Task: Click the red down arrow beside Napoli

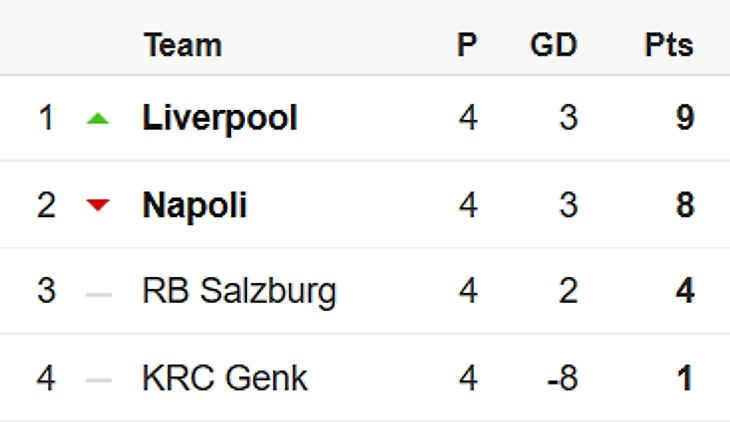Action: tap(97, 206)
